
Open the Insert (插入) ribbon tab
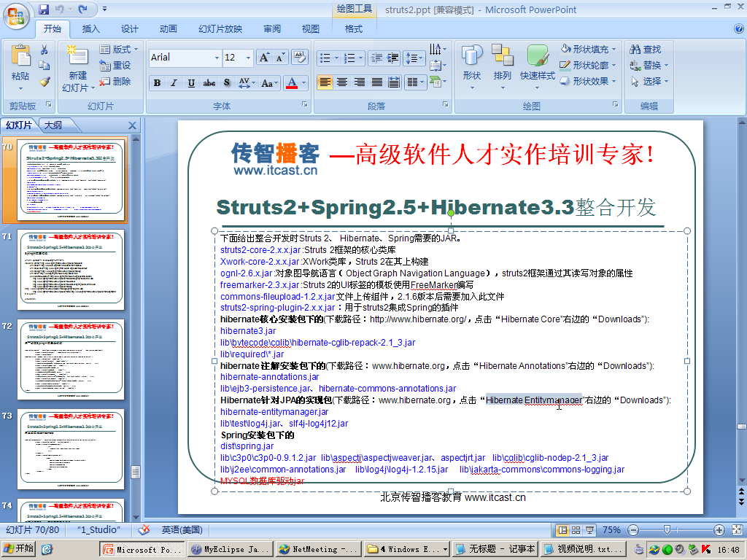tap(90, 29)
